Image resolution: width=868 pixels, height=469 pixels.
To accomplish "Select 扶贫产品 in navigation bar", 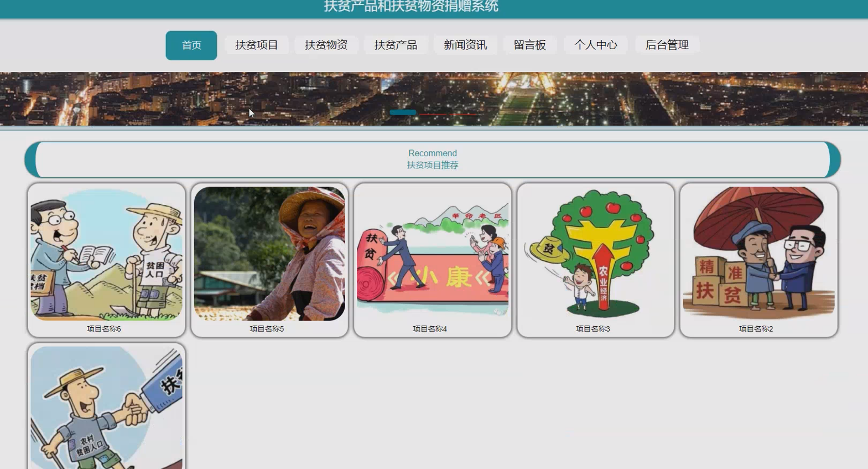I will tap(396, 45).
